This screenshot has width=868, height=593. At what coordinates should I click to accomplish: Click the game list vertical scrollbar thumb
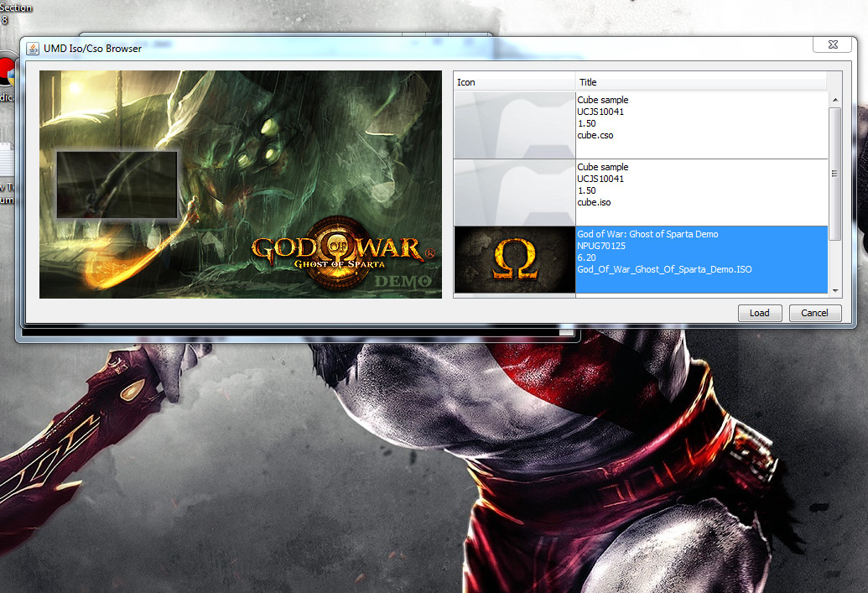[834, 174]
